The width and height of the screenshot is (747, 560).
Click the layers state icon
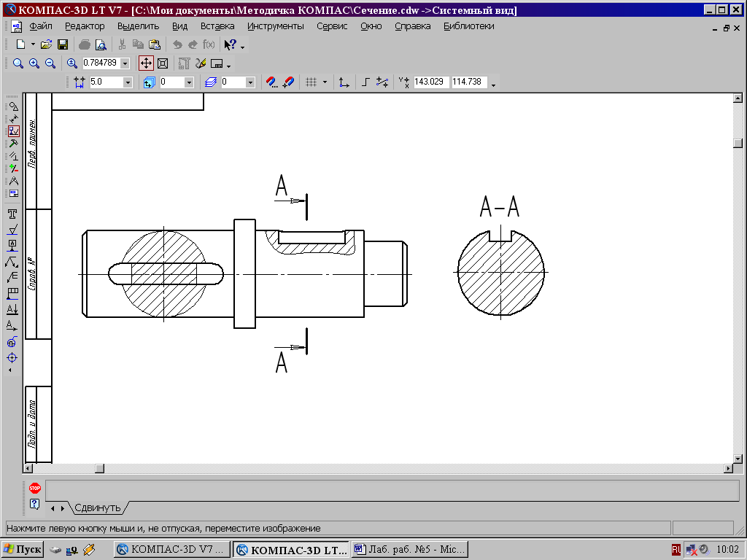tap(211, 82)
